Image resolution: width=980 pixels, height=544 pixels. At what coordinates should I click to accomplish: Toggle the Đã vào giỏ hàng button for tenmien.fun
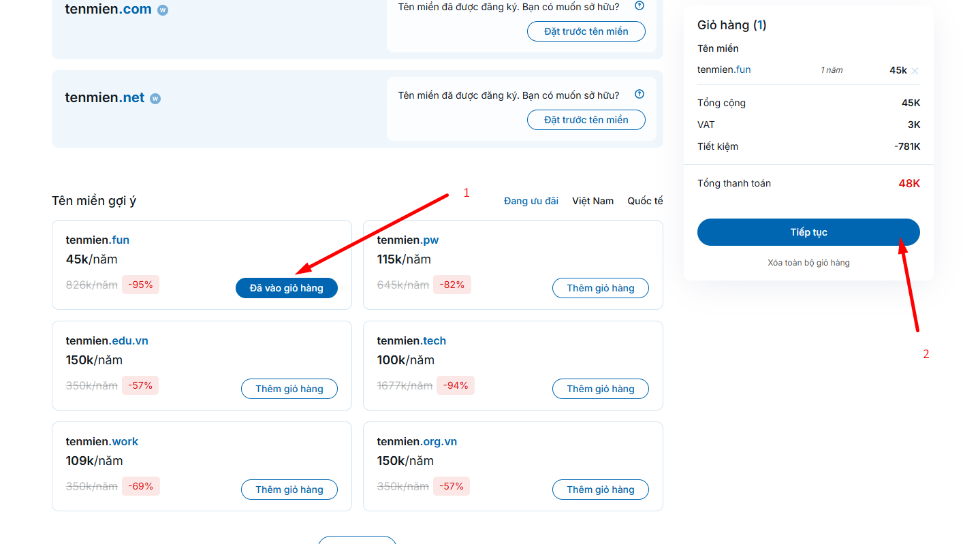pos(286,288)
